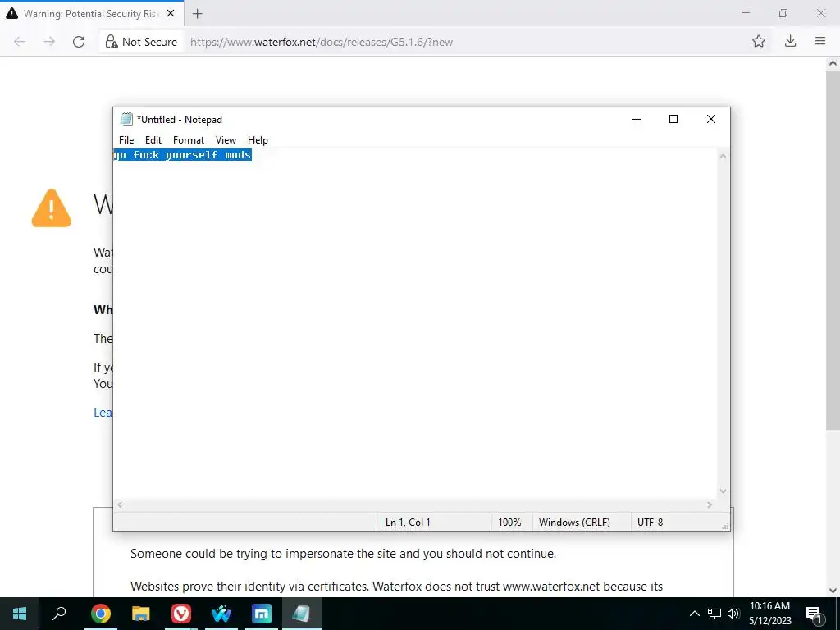840x630 pixels.
Task: Click Windows (CRLF) status bar entry
Action: (574, 522)
